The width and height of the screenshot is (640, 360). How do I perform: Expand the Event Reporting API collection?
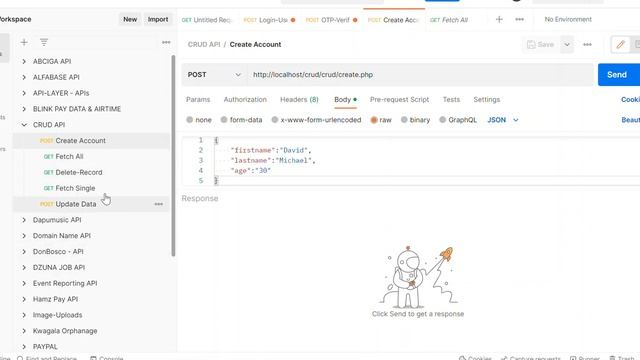tap(24, 283)
